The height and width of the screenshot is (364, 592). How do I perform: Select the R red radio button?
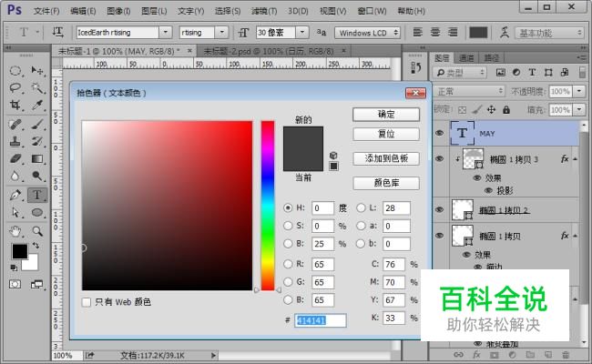click(288, 264)
